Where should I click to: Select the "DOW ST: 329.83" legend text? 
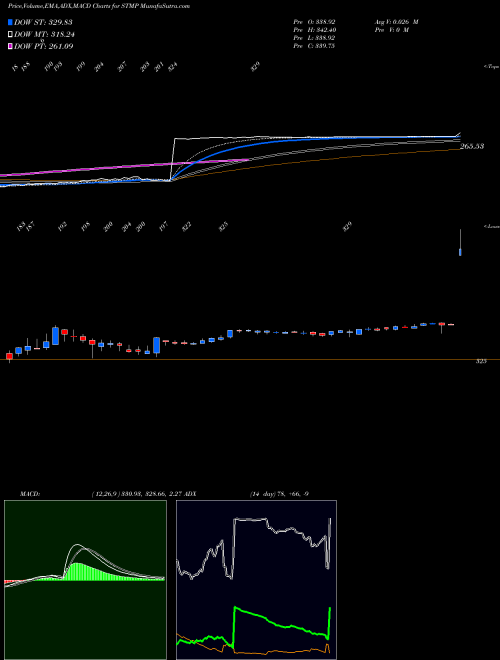click(x=44, y=22)
